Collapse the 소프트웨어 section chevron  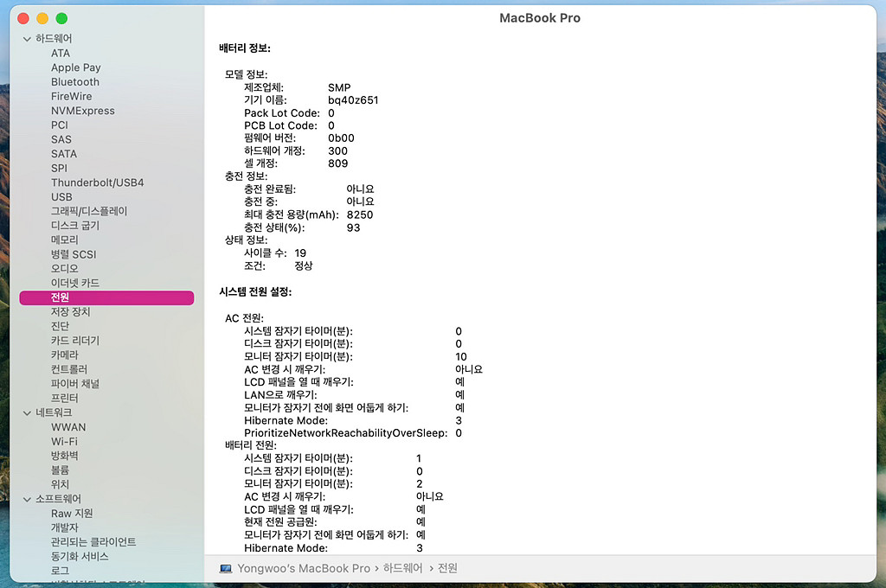[x=27, y=499]
